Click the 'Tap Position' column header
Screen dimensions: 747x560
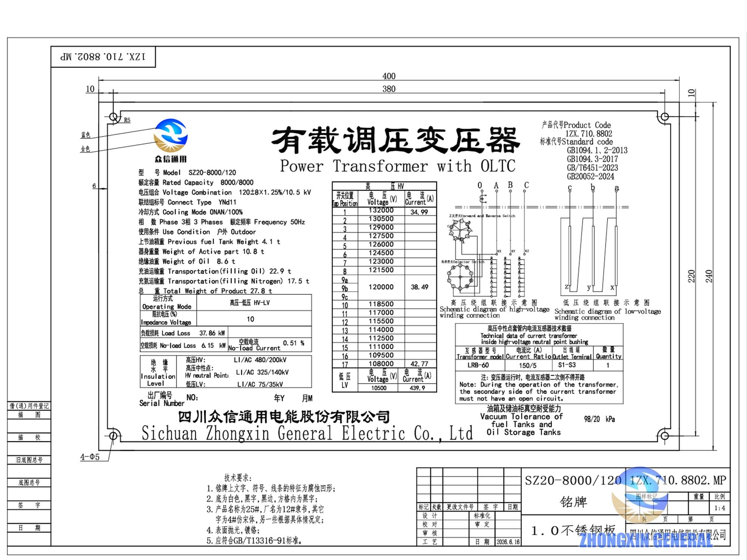(345, 199)
